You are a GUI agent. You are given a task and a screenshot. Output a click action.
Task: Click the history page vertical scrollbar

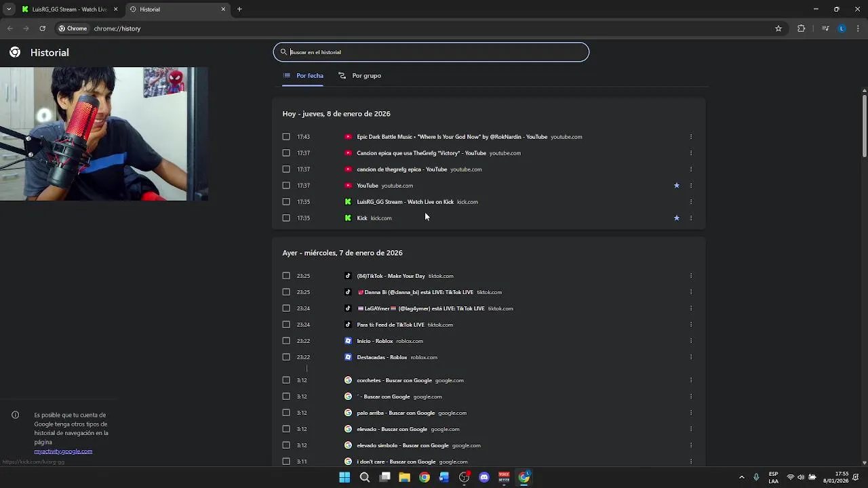point(864,125)
